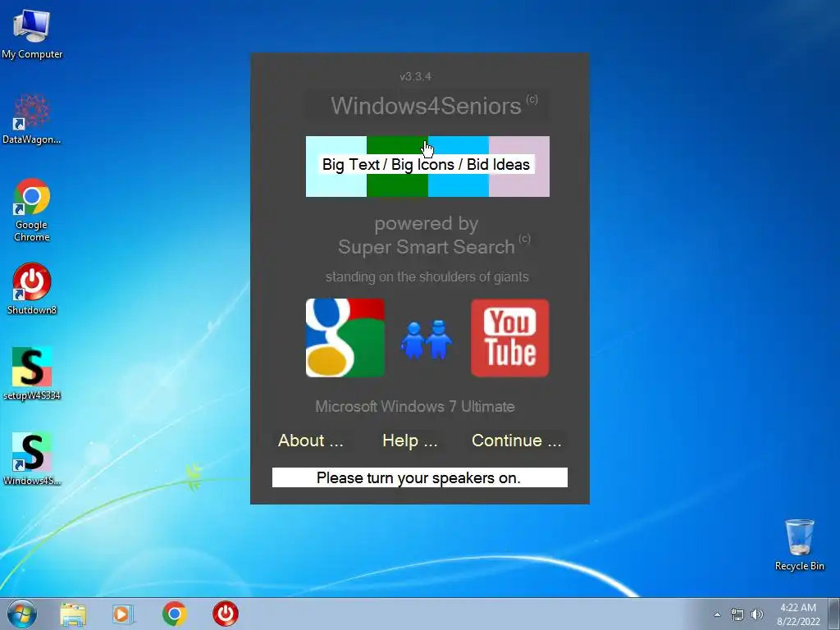
Task: Click the About ... button
Action: [311, 441]
